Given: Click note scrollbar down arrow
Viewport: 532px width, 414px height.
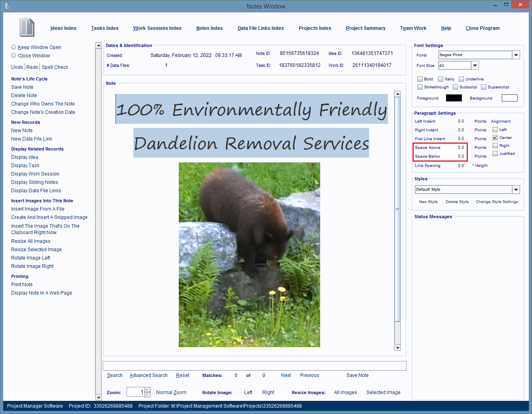Looking at the screenshot, I should coord(397,348).
